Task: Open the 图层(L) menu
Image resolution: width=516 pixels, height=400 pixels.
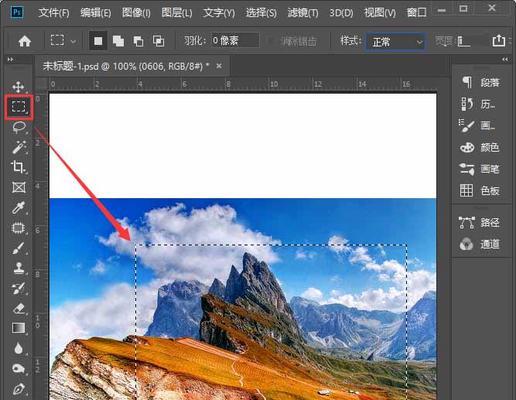Action: [x=177, y=13]
